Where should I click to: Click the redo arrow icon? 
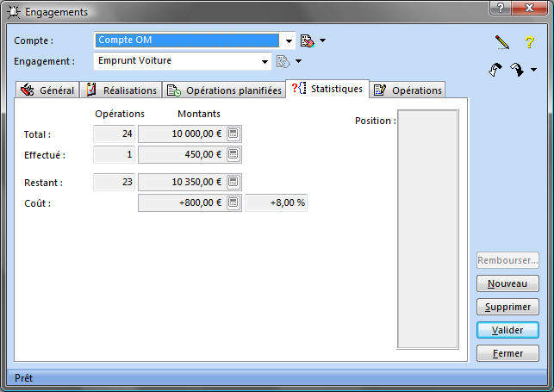(516, 70)
